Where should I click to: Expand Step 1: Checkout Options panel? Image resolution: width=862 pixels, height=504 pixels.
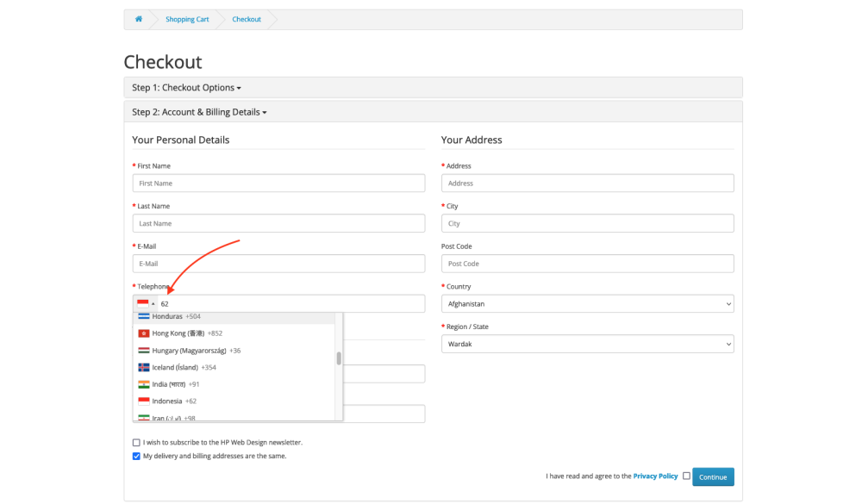[186, 88]
